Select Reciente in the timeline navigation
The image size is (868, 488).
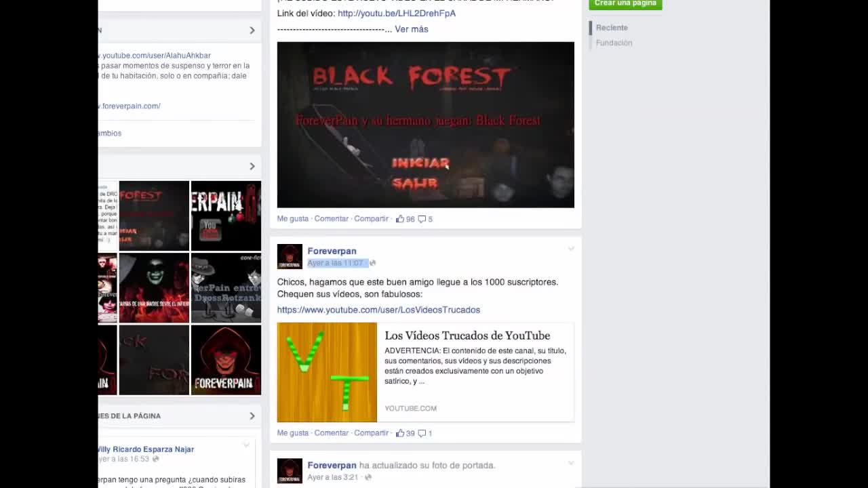point(612,28)
